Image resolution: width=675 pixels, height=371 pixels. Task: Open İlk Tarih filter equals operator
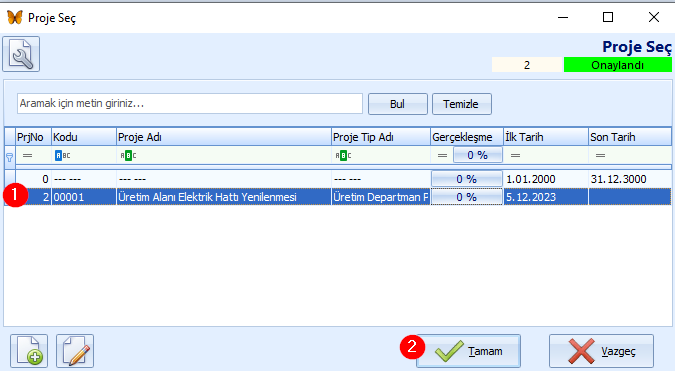pyautogui.click(x=515, y=155)
